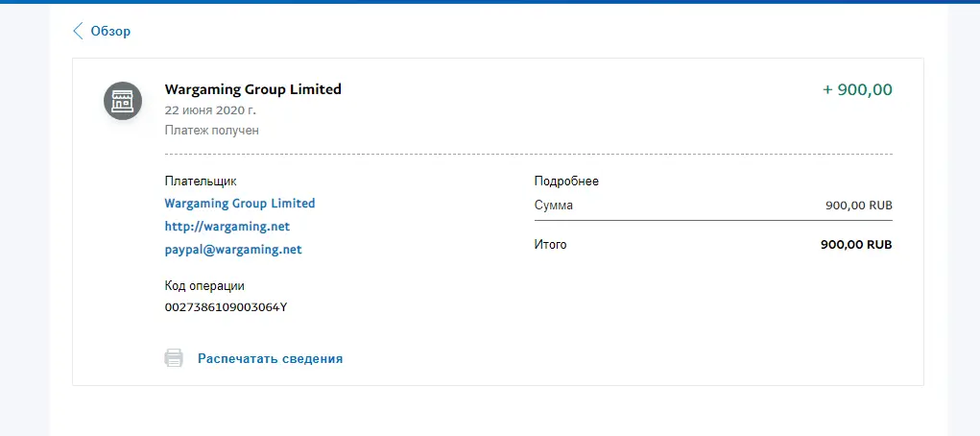Image resolution: width=980 pixels, height=436 pixels.
Task: Click the paypal@wargaming.net email link
Action: [233, 250]
